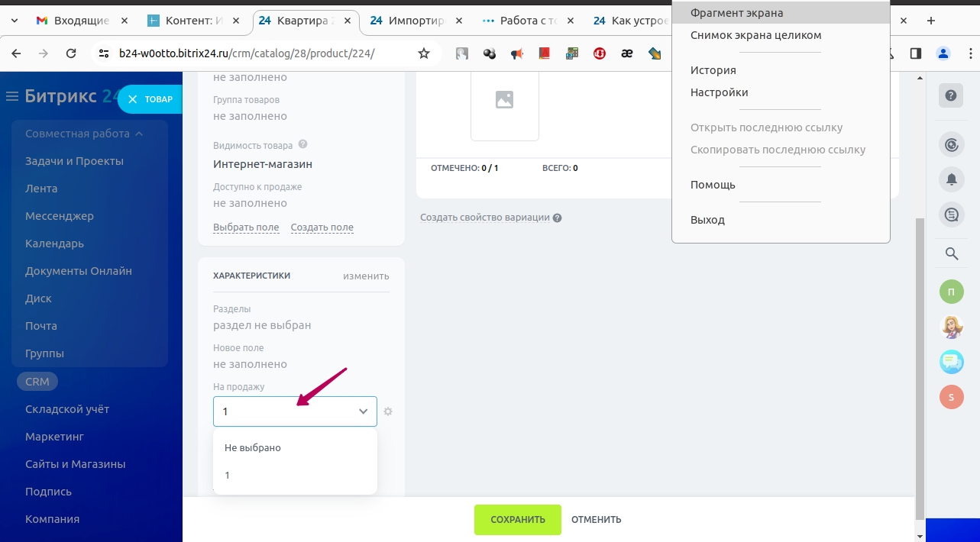
Task: Open the На продажу dropdown field
Action: 295,411
